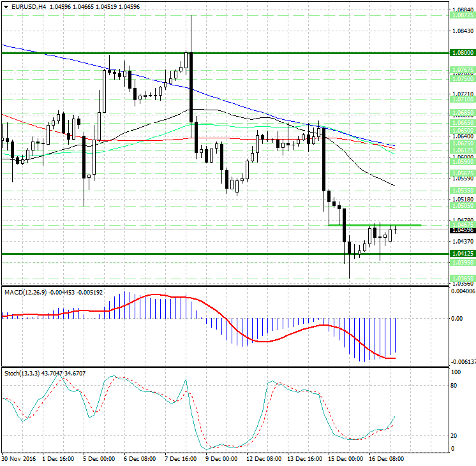Click the 1.05900 level label
This screenshot has width=476, height=466.
[463, 162]
